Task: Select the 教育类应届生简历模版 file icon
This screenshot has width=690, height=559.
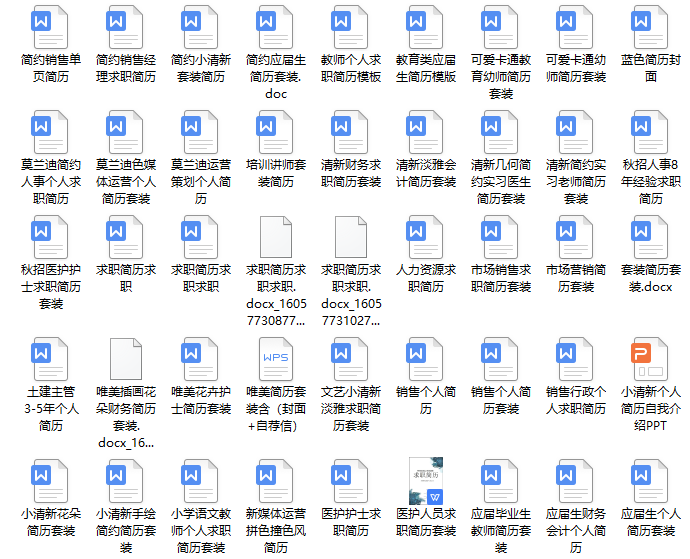Action: point(425,26)
